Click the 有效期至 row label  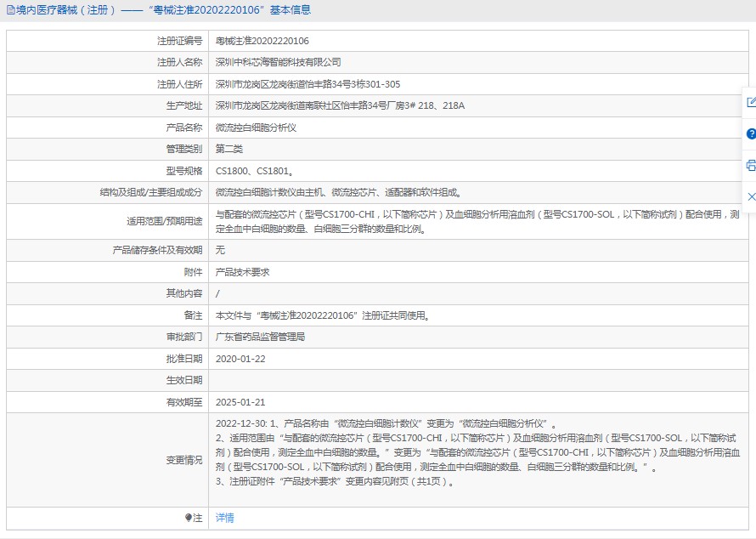184,402
